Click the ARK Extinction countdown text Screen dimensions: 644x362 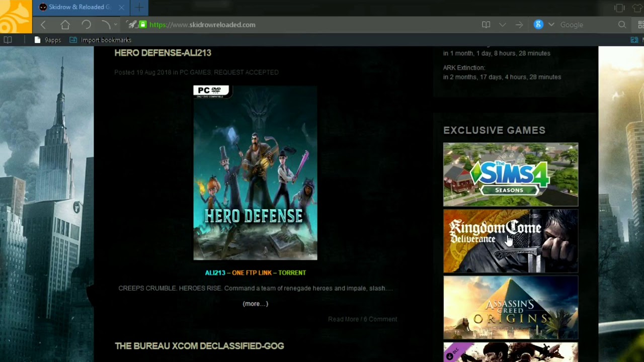(502, 72)
